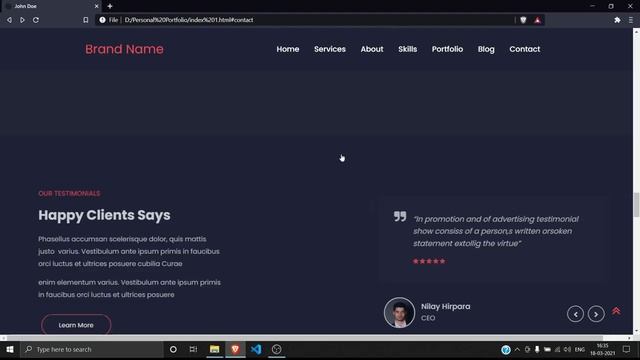Click the Learn More button
Viewport: 640px width, 360px height.
pos(76,325)
